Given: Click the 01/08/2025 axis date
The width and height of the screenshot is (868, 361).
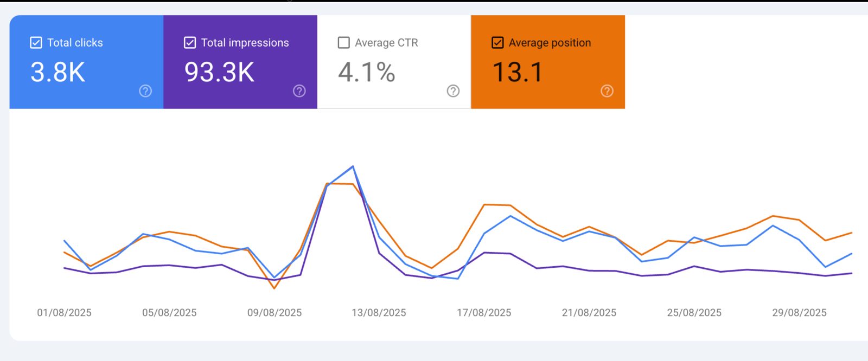Looking at the screenshot, I should click(x=64, y=313).
